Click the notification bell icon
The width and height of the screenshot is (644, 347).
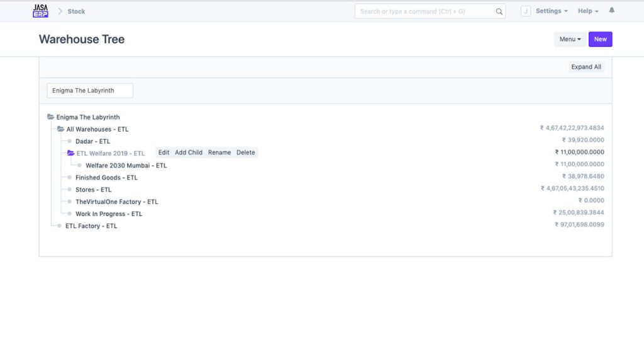tap(612, 11)
